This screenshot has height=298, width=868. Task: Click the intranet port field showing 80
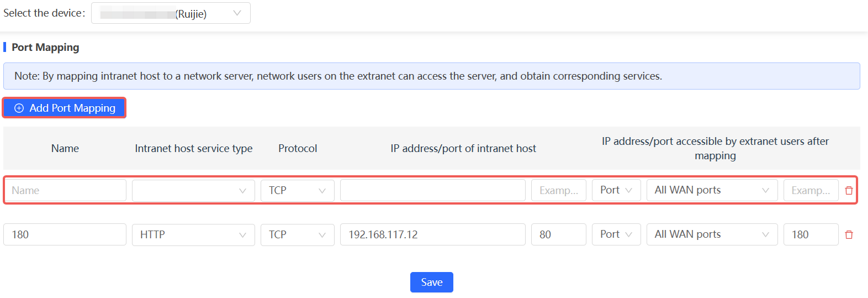558,234
